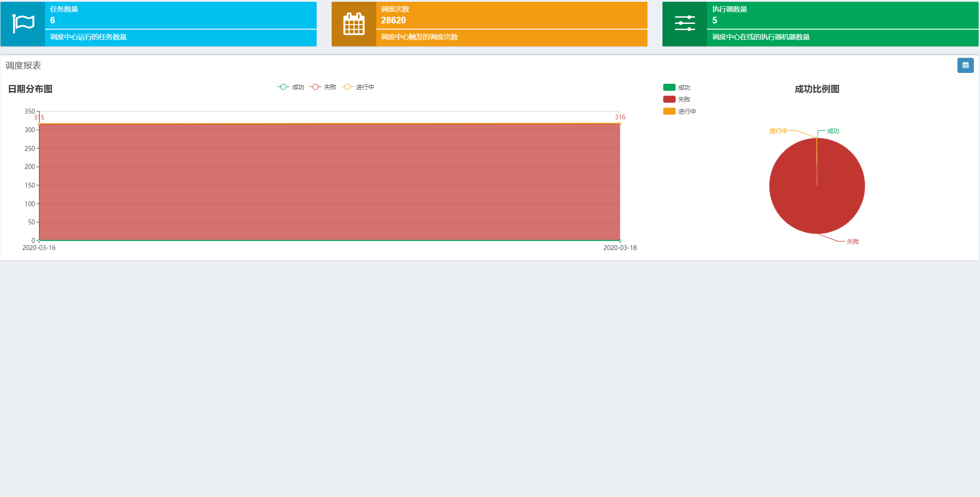Click the 任务数量 card title
The width and height of the screenshot is (980, 497).
64,9
